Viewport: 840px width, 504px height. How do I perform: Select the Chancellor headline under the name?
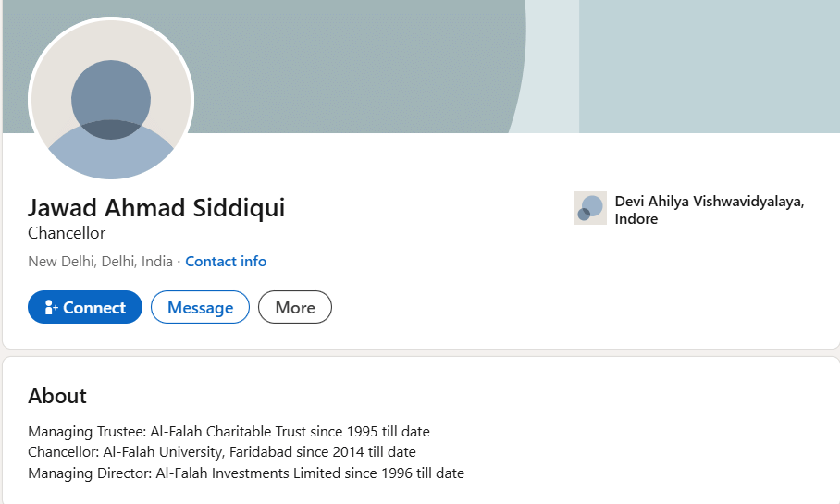coord(67,233)
